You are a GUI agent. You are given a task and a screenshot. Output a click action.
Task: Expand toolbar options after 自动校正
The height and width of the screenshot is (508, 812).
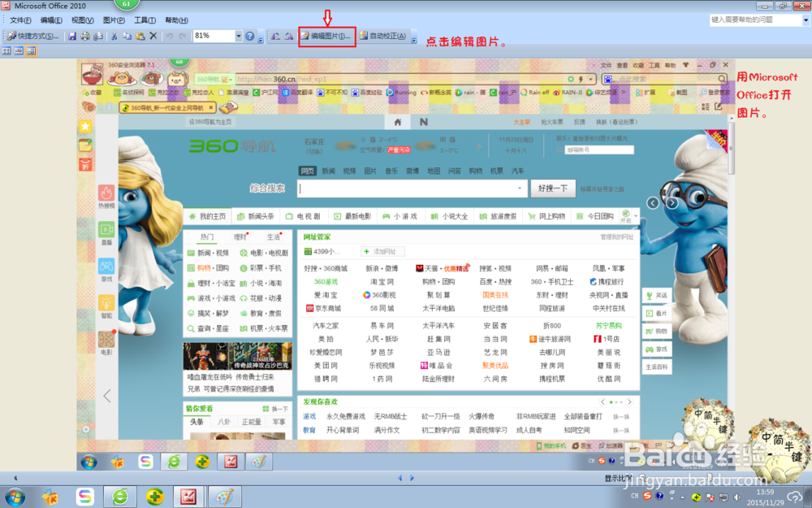(414, 38)
